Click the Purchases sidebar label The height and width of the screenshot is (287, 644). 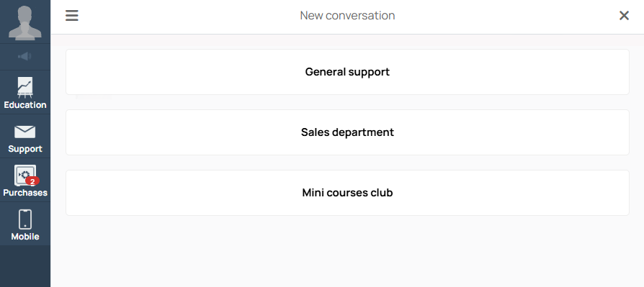25,193
